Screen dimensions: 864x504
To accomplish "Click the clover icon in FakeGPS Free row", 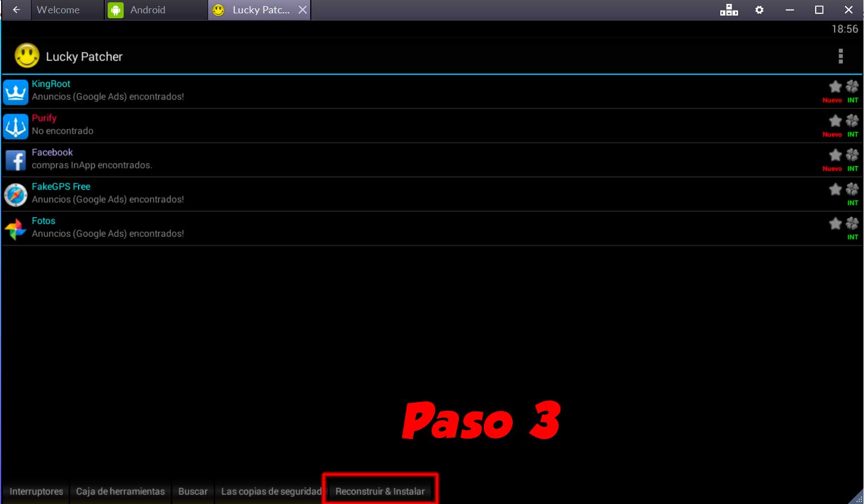I will pyautogui.click(x=852, y=190).
